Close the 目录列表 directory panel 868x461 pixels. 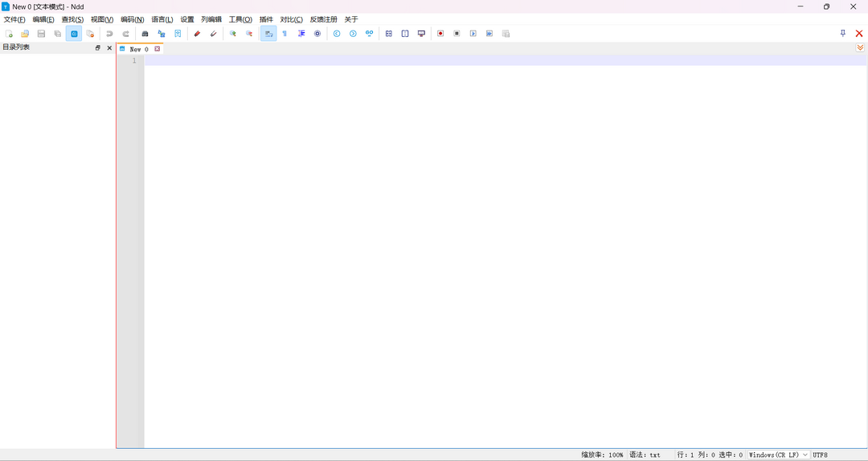point(109,48)
